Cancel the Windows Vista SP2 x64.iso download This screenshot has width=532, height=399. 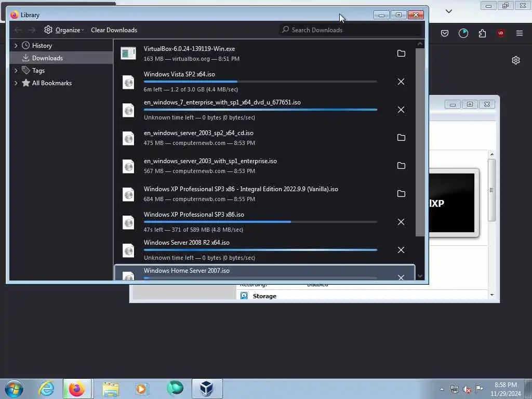[x=401, y=82]
